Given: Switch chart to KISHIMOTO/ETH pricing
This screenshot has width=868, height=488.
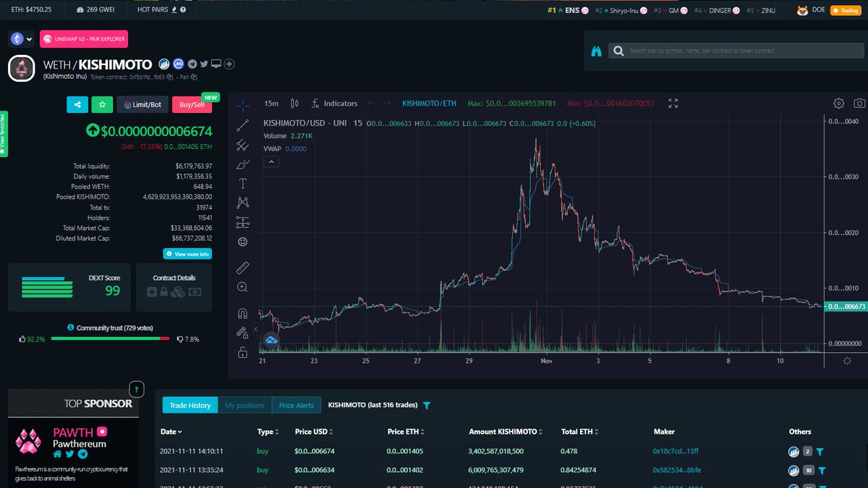Looking at the screenshot, I should click(x=428, y=104).
